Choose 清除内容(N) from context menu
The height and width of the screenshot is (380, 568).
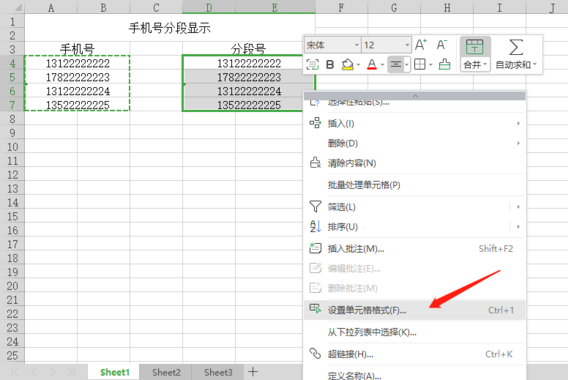click(414, 163)
